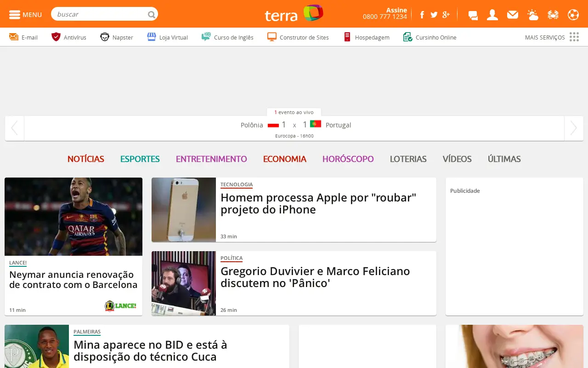Switch to HORÓSCOPO section
Image resolution: width=588 pixels, height=368 pixels.
click(x=348, y=159)
